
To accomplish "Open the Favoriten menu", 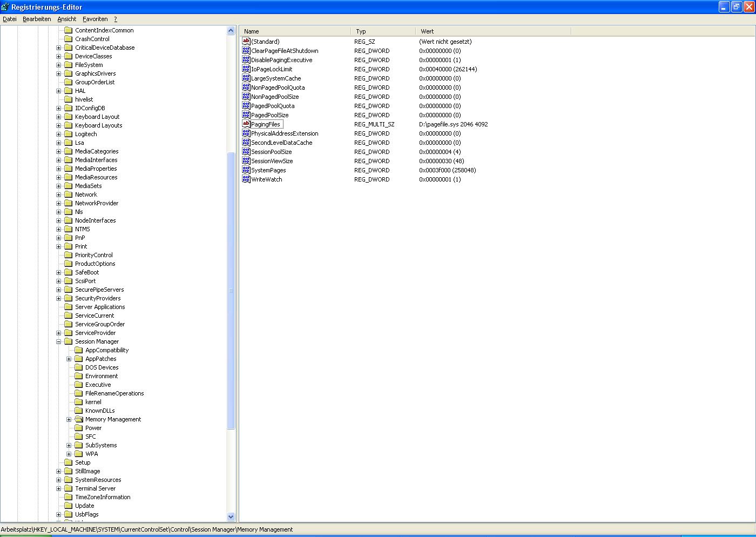I will 95,19.
